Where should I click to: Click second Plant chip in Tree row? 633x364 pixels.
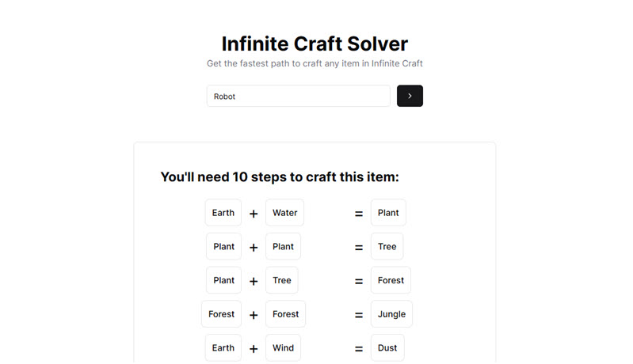[283, 247]
